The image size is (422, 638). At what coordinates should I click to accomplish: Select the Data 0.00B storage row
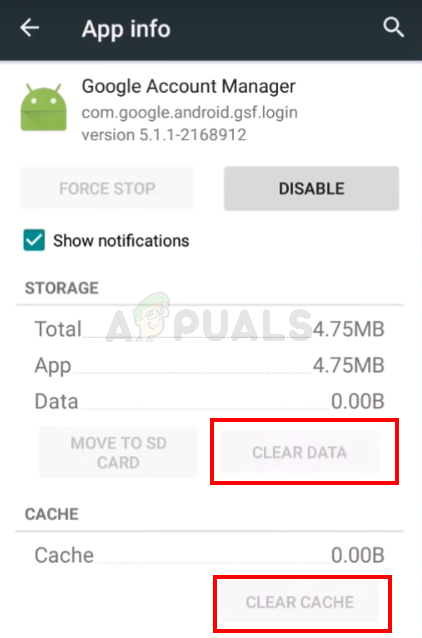(x=210, y=401)
